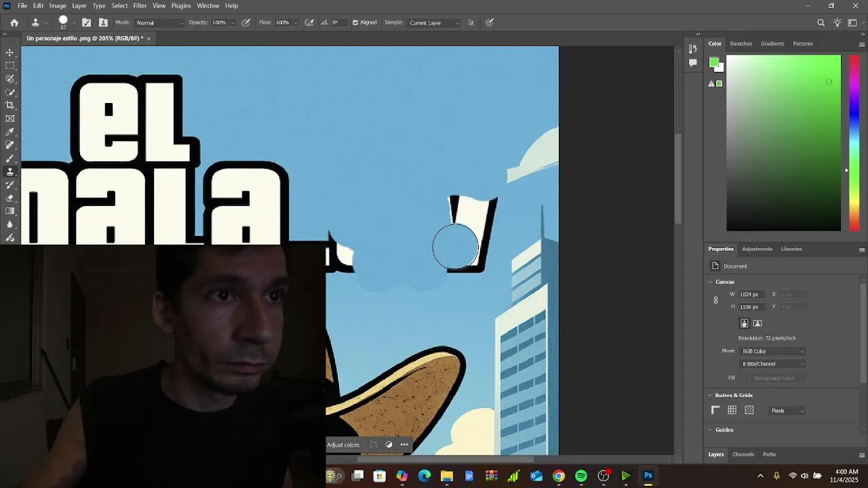Open the brush preset picker dropdown
The image size is (868, 488).
tap(73, 22)
